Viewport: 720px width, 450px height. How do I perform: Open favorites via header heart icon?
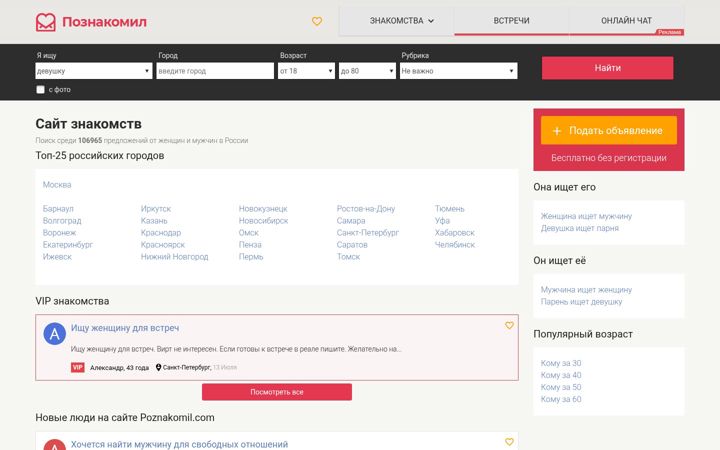click(x=317, y=21)
